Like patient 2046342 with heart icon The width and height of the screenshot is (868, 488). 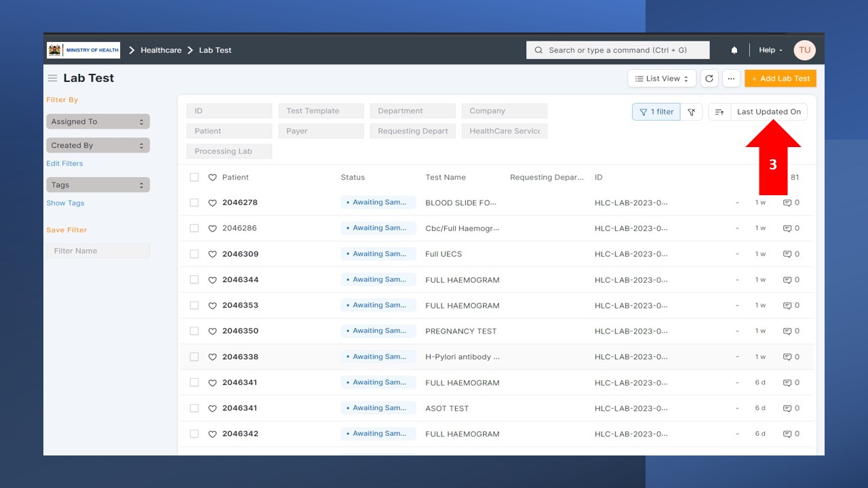click(212, 434)
